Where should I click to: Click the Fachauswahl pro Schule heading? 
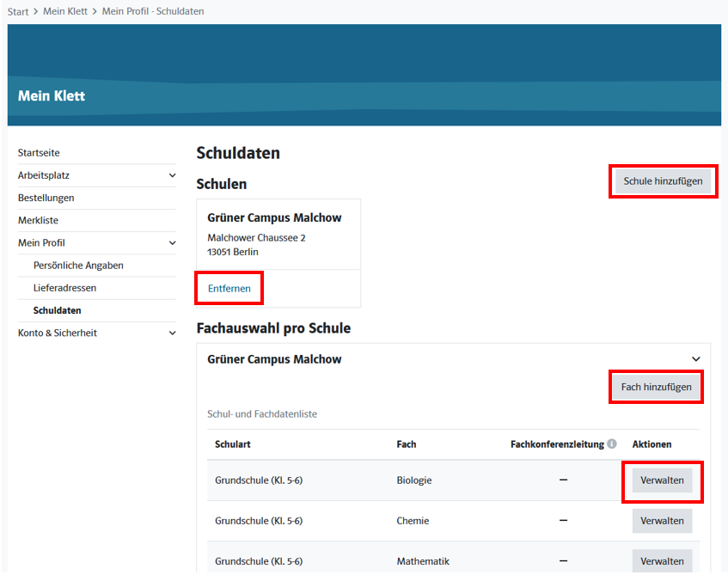273,328
